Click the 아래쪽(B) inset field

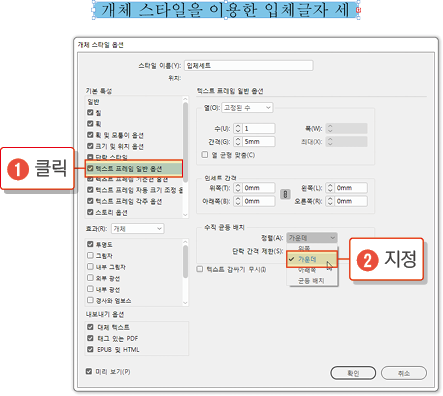[x=259, y=201]
